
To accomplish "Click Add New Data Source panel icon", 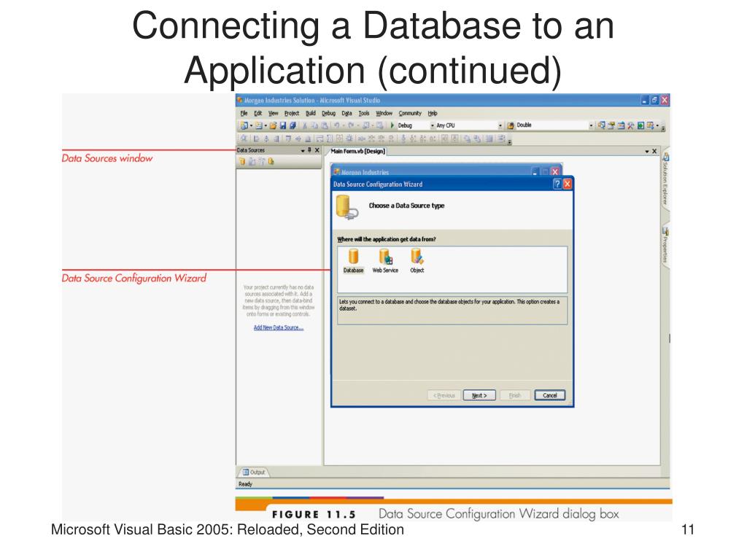I will [x=242, y=161].
